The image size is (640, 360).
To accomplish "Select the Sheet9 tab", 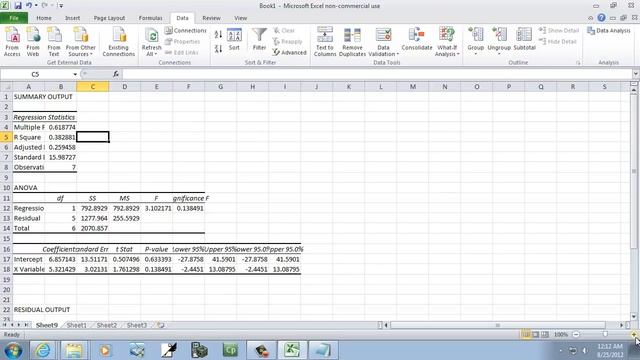I will 47,325.
